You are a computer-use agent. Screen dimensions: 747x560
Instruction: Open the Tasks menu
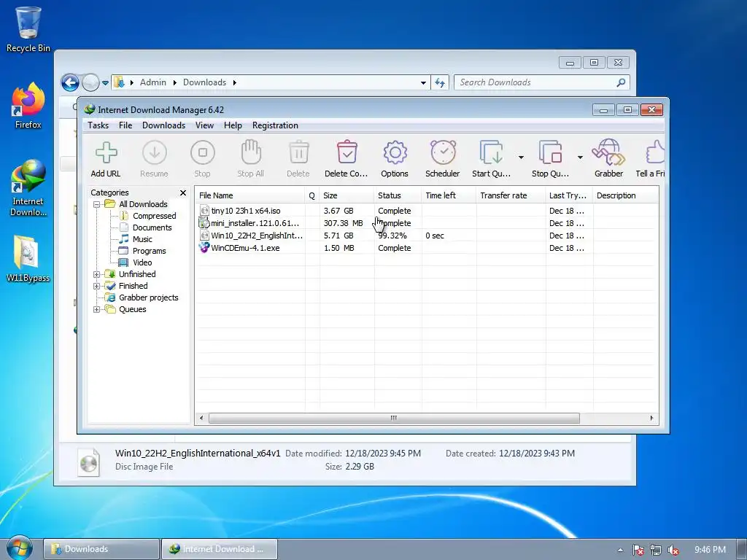98,125
